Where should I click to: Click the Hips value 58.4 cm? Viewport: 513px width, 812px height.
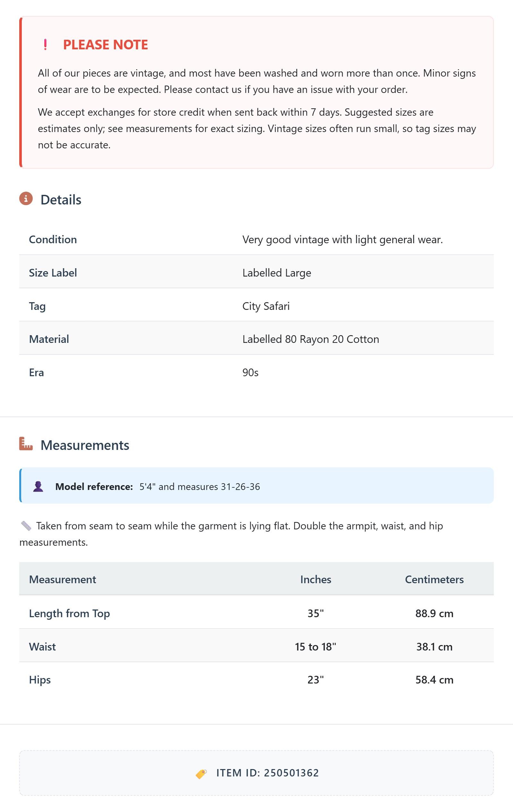434,680
